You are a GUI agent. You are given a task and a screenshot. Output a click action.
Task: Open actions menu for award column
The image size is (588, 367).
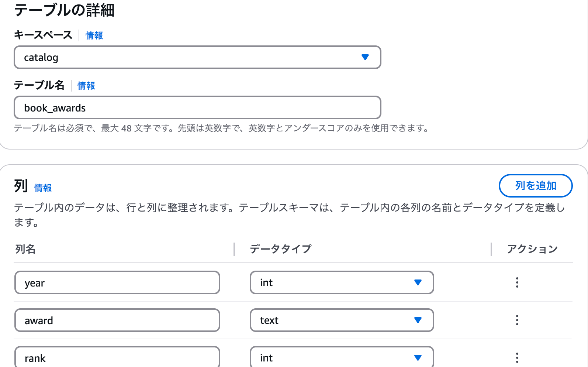click(517, 320)
